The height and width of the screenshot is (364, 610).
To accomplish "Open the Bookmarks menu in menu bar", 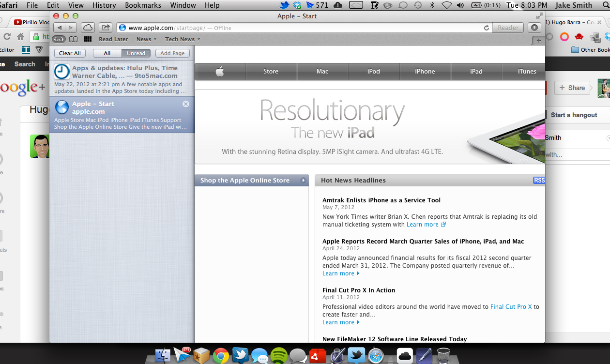I will click(x=143, y=5).
